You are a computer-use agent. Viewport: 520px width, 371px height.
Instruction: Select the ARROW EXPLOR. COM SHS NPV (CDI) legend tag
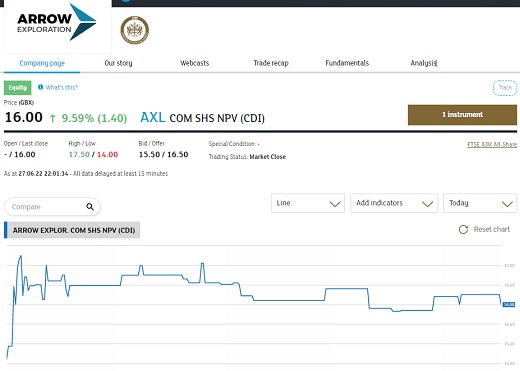(x=72, y=230)
